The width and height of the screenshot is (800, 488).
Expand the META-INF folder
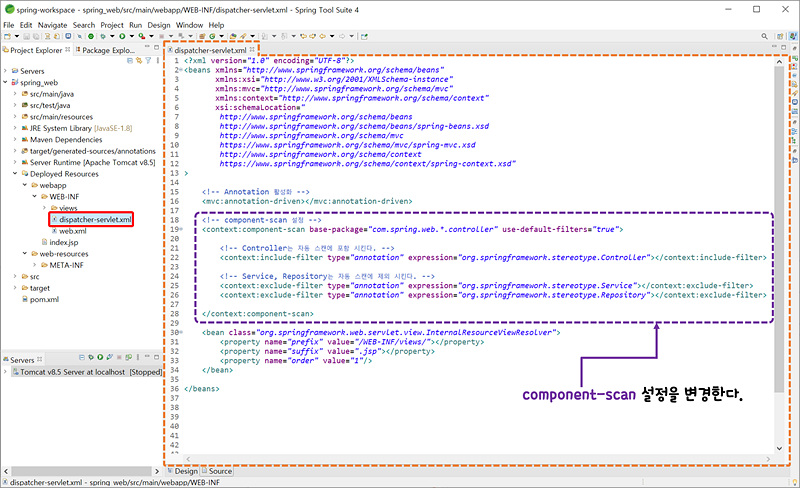34,265
